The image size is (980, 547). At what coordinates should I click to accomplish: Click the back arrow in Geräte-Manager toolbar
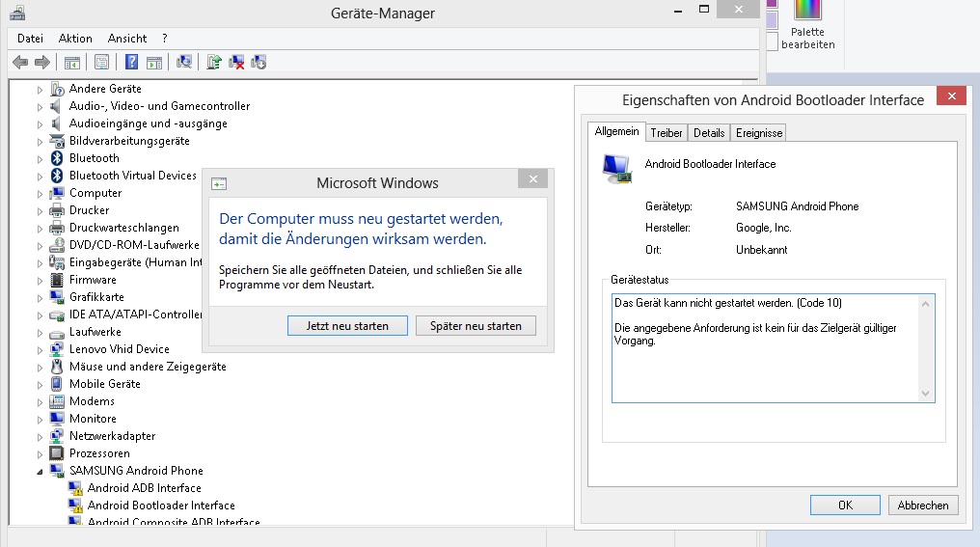click(x=19, y=62)
